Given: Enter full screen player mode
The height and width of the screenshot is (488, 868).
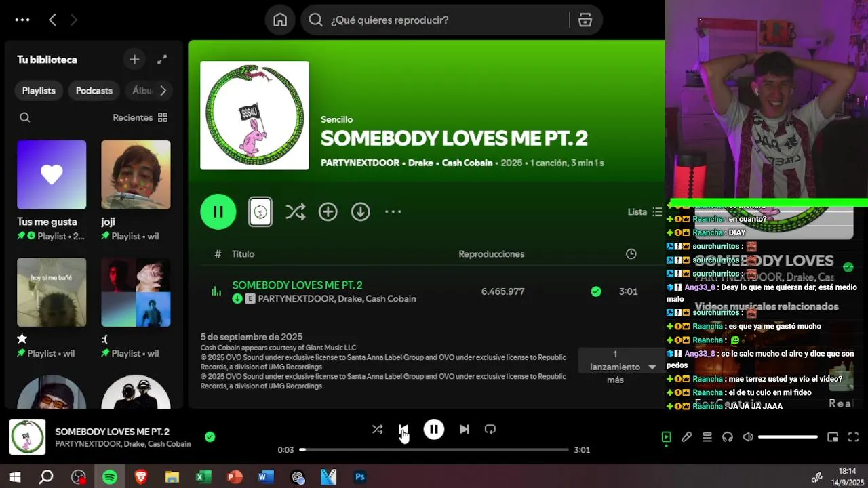Looking at the screenshot, I should [854, 437].
